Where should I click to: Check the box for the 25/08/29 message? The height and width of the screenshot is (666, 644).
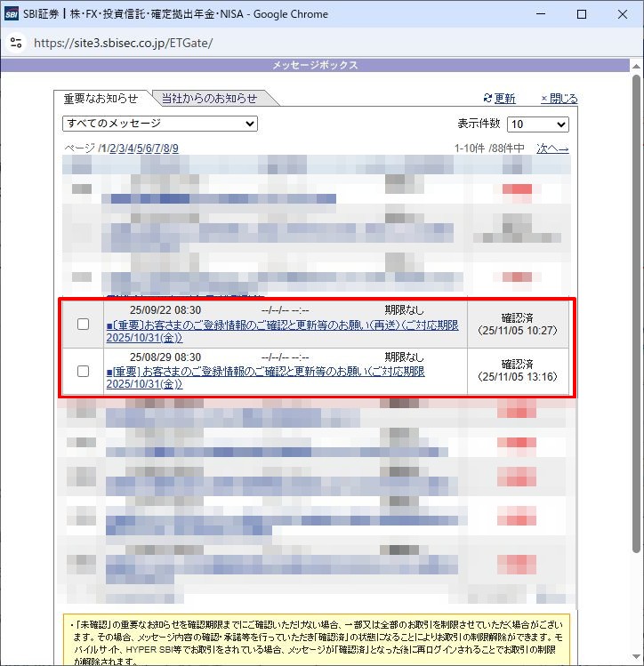(83, 371)
